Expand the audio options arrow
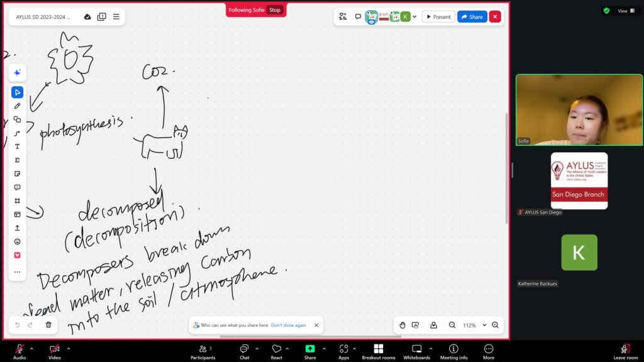Image resolution: width=644 pixels, height=362 pixels. (33, 348)
